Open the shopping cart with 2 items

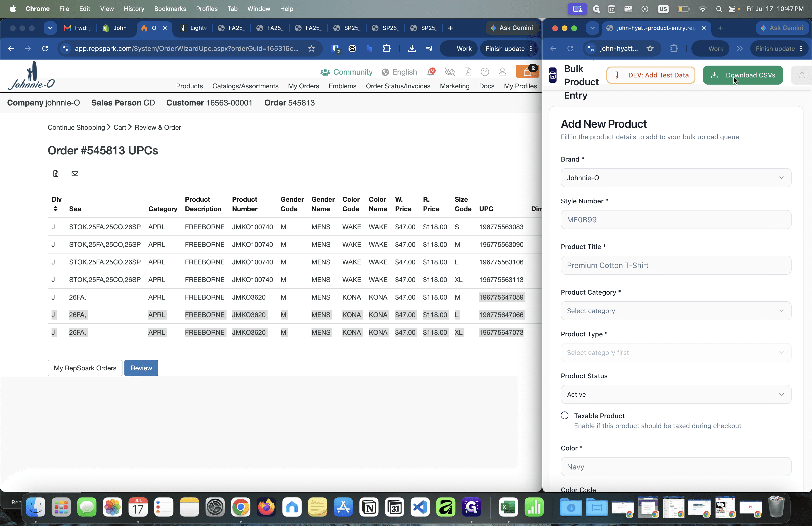coord(527,71)
